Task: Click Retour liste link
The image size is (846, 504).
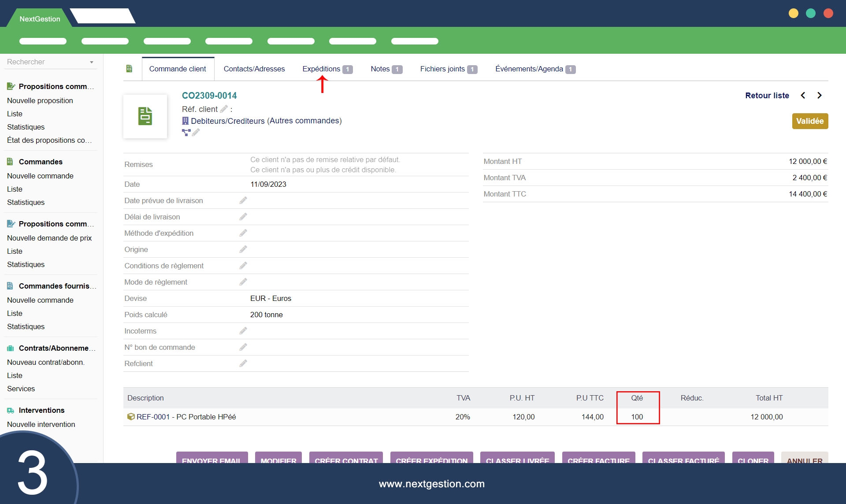Action: point(767,96)
